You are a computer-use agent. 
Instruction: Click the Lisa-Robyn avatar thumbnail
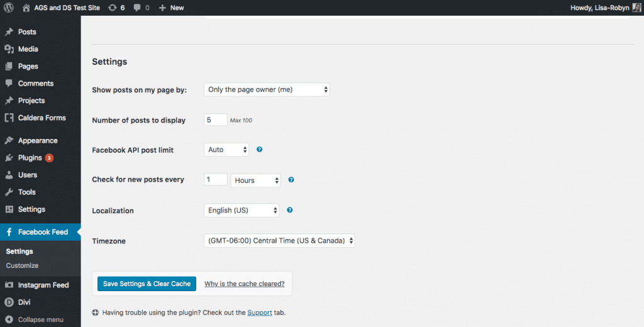coord(636,8)
